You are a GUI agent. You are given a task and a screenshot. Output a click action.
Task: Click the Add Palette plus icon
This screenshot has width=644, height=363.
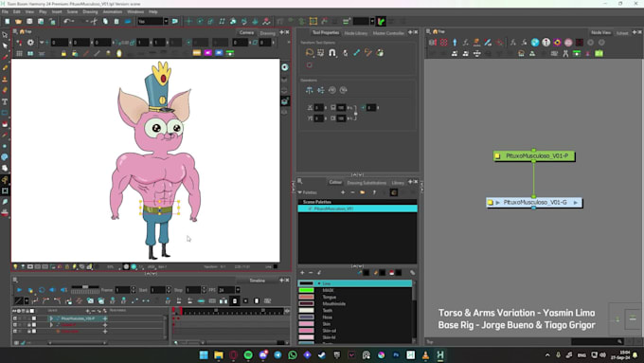[x=343, y=192]
